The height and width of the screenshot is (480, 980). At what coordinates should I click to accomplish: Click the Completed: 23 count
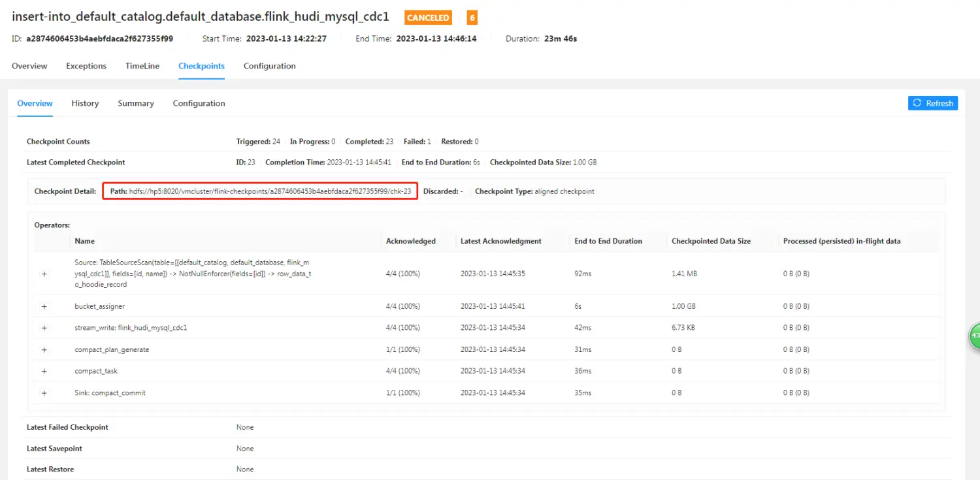(369, 142)
